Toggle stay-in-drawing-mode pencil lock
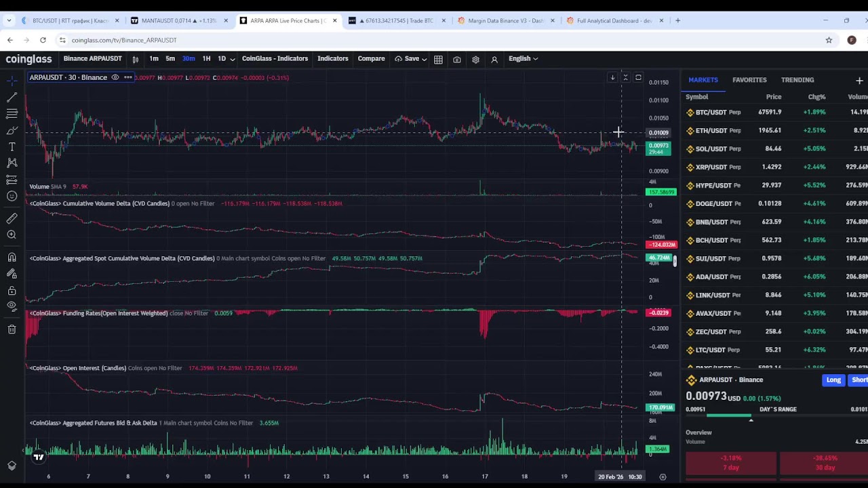The width and height of the screenshot is (868, 488). (12, 273)
